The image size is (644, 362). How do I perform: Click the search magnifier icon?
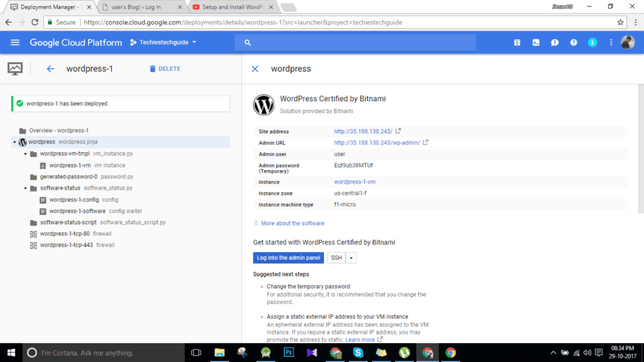pos(248,42)
